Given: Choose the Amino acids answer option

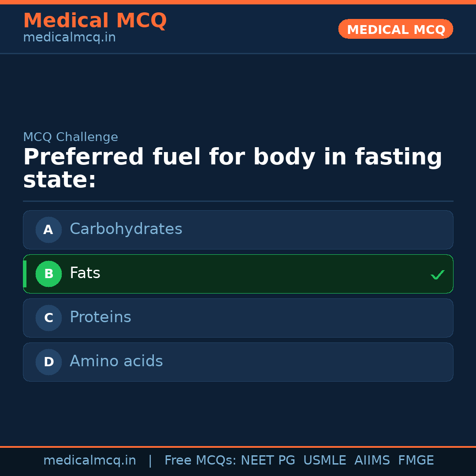Looking at the screenshot, I should tap(238, 362).
